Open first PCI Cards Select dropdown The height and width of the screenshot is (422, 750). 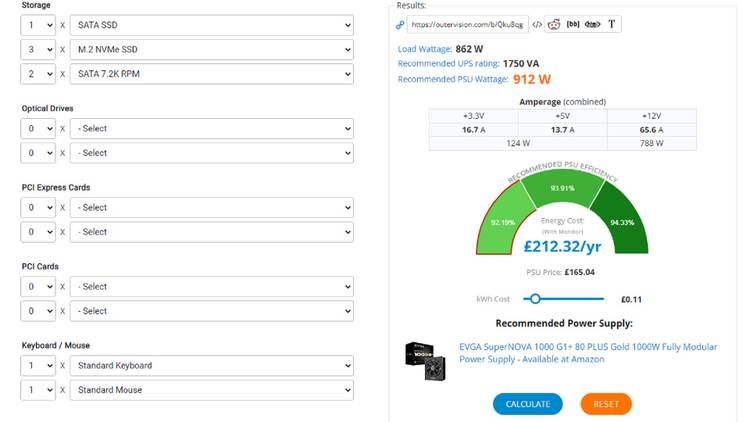(211, 286)
